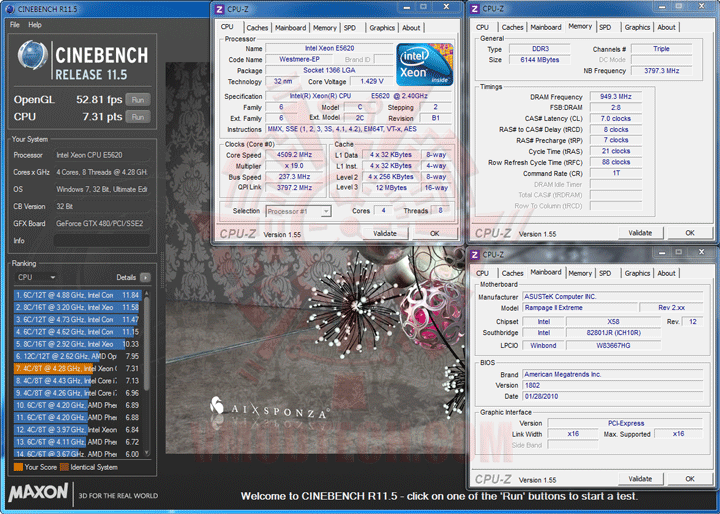Open the Processor #1 selection dropdown
The width and height of the screenshot is (720, 514).
click(x=298, y=211)
